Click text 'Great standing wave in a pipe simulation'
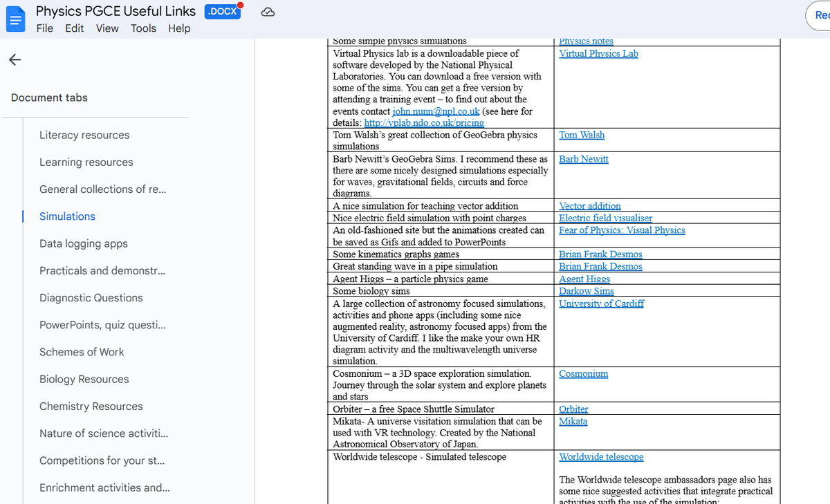Viewport: 830px width, 504px height. coord(415,266)
